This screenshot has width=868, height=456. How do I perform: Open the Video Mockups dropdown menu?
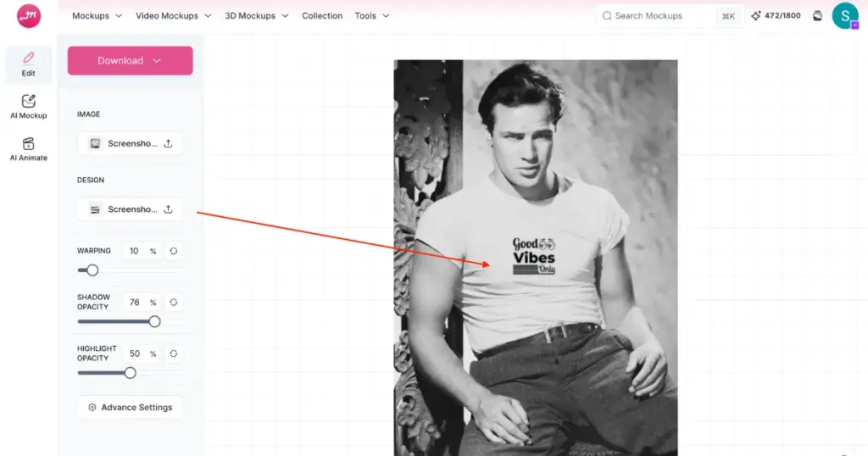click(x=173, y=15)
